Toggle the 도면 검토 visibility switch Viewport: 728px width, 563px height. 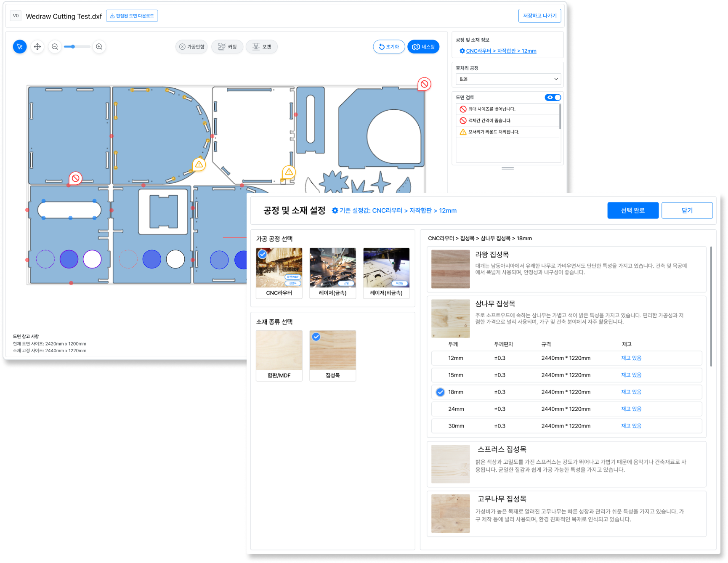553,97
